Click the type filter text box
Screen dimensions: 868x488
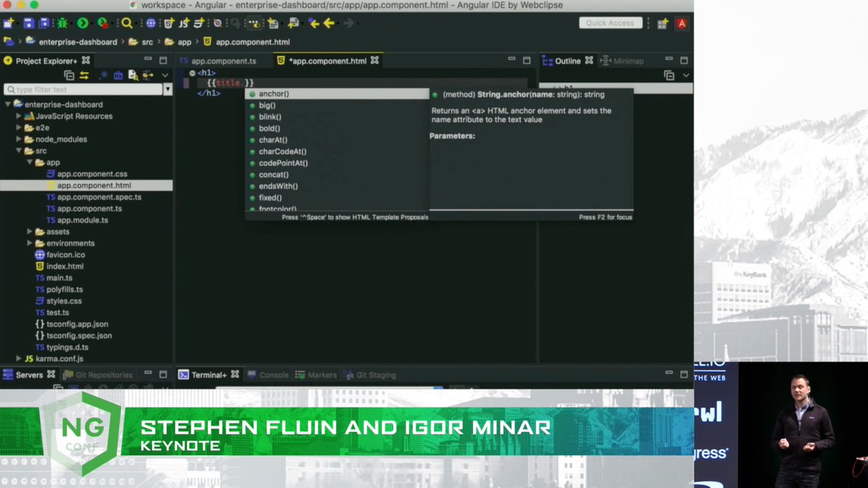point(83,90)
